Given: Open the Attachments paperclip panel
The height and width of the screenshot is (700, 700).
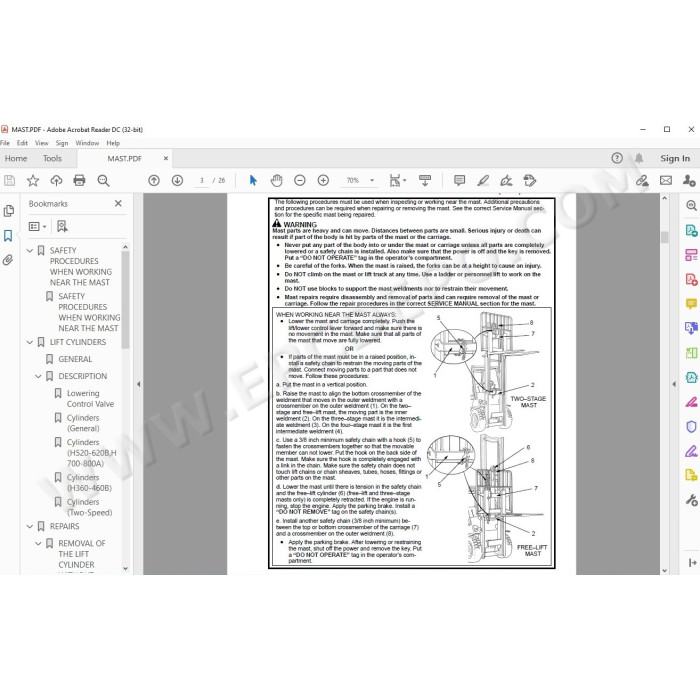Looking at the screenshot, I should point(8,260).
